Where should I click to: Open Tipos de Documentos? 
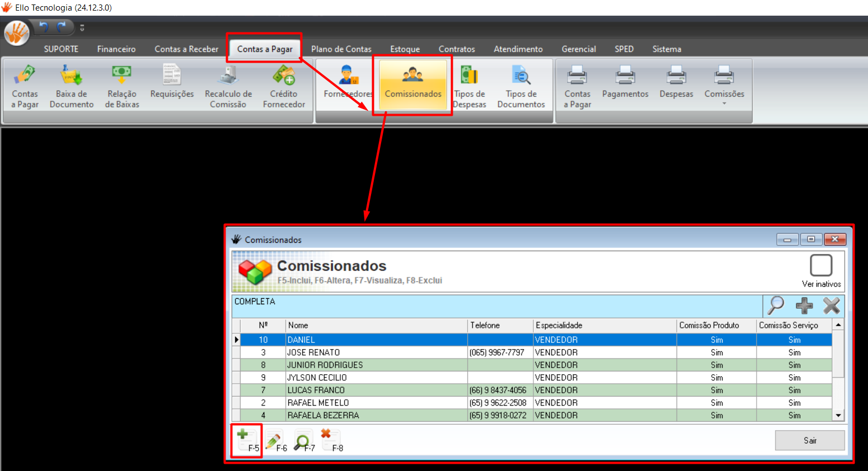[x=521, y=87]
